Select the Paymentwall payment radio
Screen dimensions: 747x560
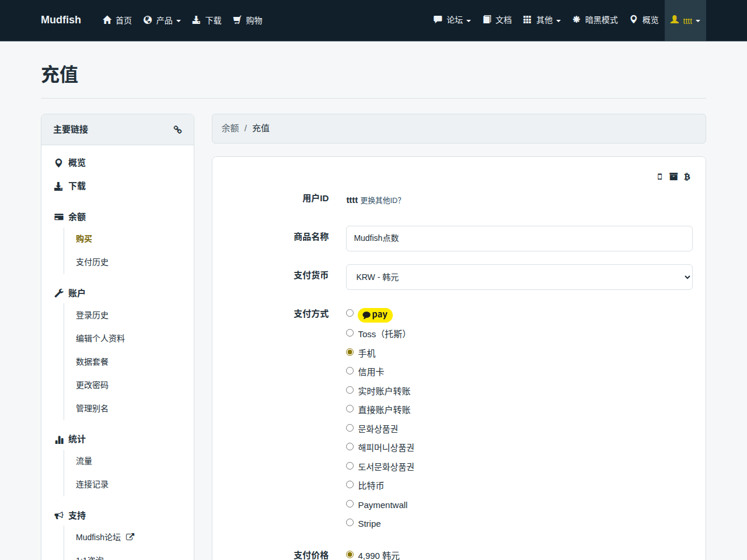coord(350,504)
